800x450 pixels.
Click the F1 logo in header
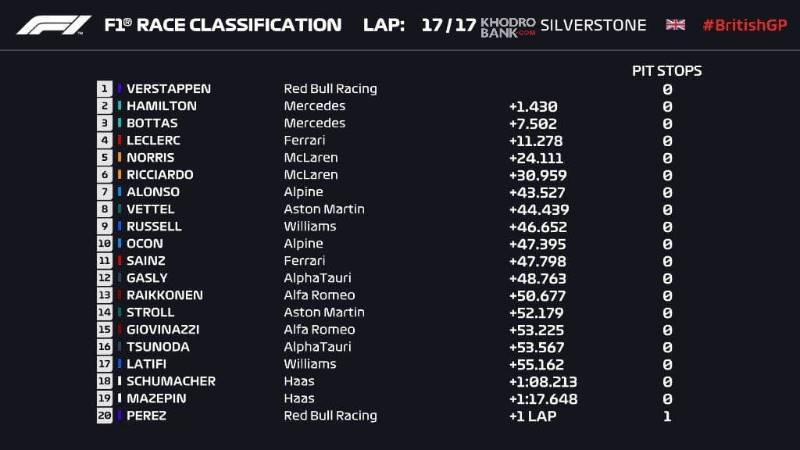coord(53,25)
